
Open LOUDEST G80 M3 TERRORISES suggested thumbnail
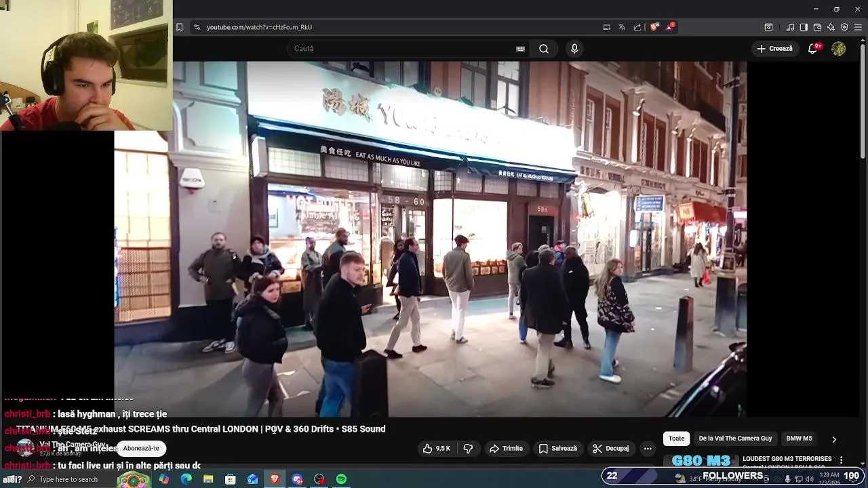(x=701, y=462)
